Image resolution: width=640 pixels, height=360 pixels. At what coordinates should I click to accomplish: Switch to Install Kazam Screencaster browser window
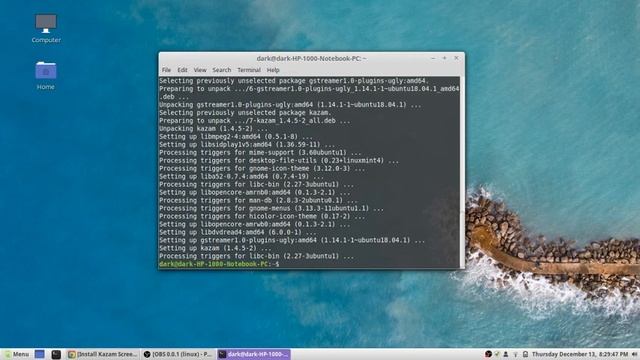[102, 354]
